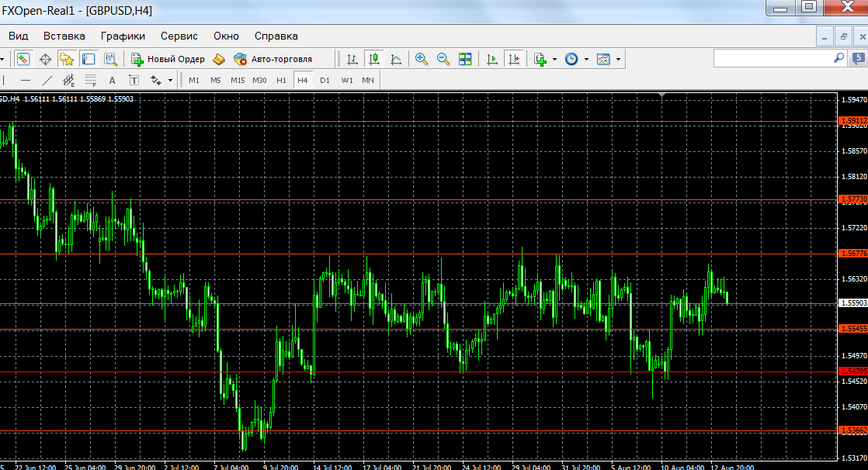Screen dimensions: 868x470
Task: Switch timeframe to W1
Action: coord(346,80)
